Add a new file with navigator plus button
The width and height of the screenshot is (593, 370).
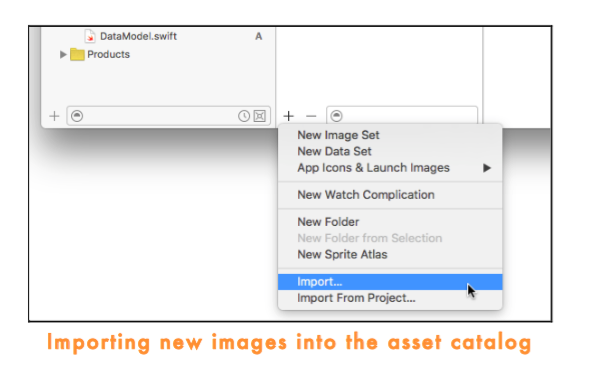click(x=54, y=116)
